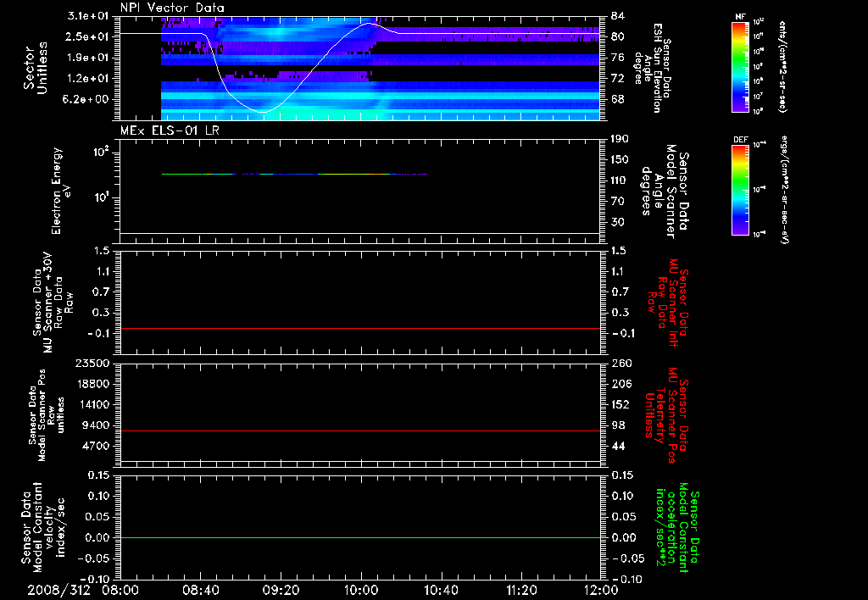Click the colored electron energy stripe in ELS panel

(294, 175)
